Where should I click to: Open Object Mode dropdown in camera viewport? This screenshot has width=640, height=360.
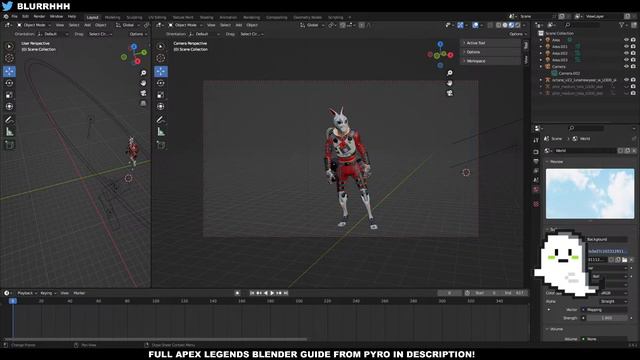pyautogui.click(x=185, y=25)
